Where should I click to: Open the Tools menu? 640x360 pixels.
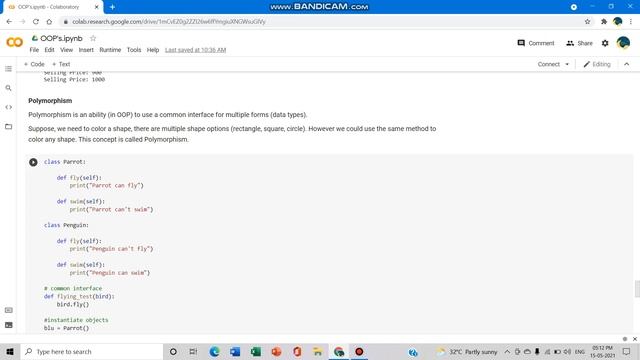coord(134,50)
